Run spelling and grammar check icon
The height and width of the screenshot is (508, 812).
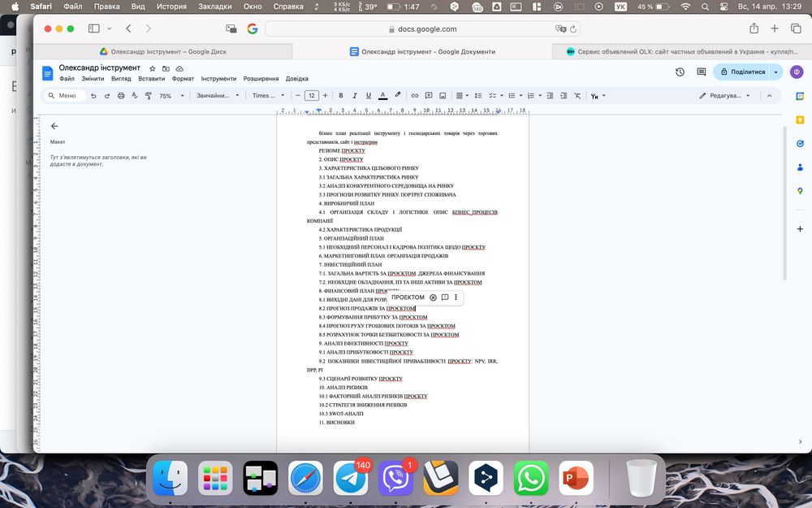pos(135,96)
